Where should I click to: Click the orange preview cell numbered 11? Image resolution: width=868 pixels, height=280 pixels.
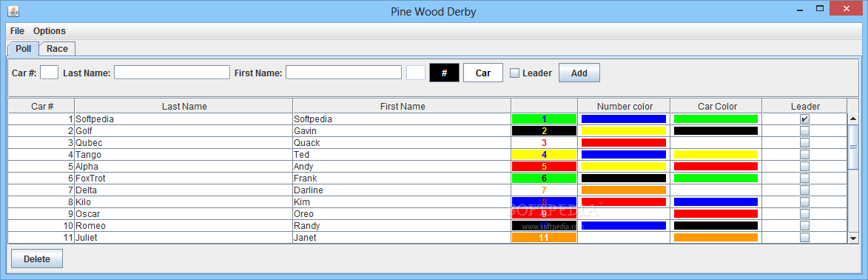[544, 237]
